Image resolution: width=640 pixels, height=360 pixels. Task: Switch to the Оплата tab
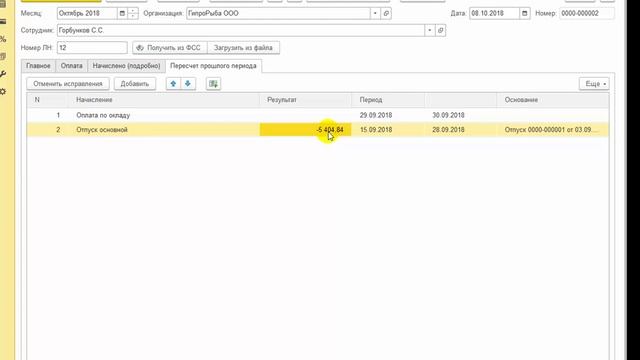[71, 66]
